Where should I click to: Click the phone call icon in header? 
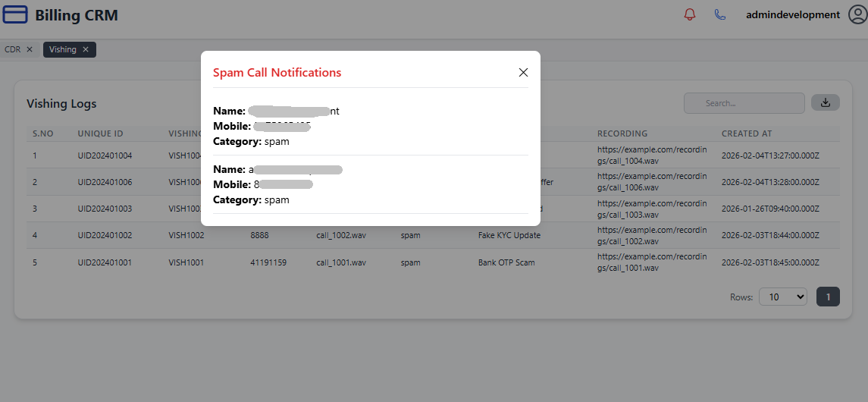tap(720, 14)
